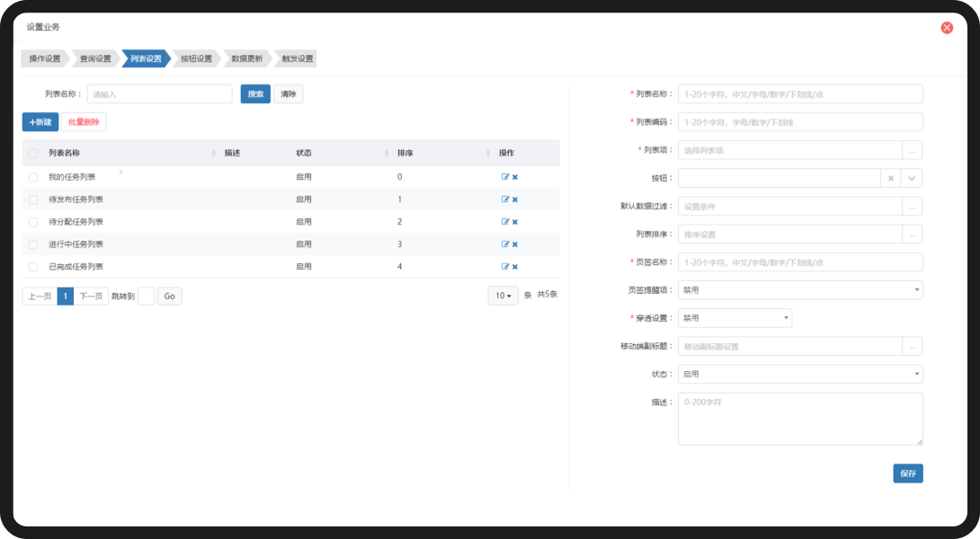
Task: Delete the 进行中任务列表 row
Action: 515,244
